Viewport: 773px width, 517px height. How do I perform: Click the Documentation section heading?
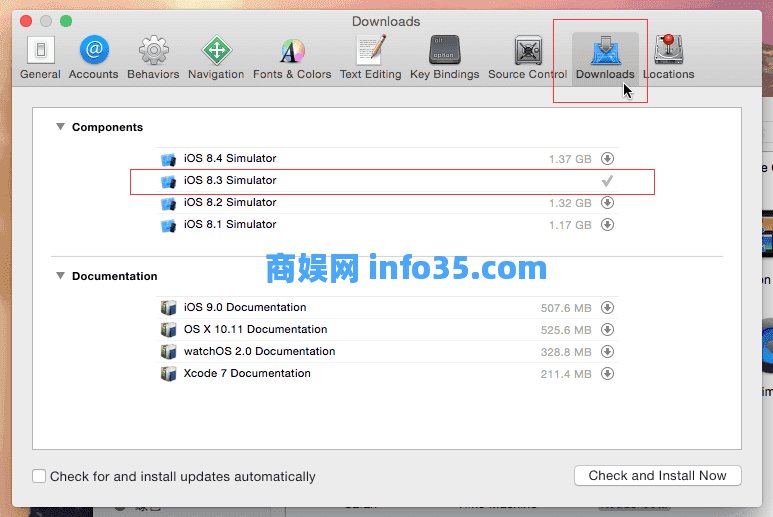114,276
